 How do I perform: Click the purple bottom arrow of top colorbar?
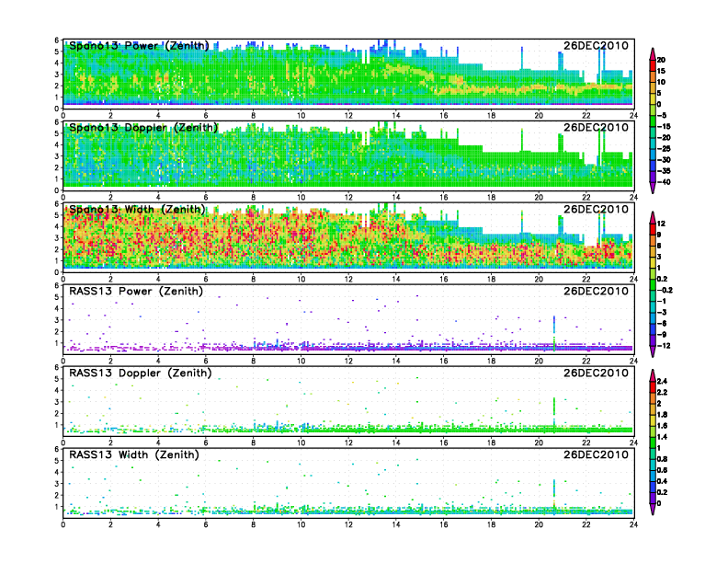[653, 188]
